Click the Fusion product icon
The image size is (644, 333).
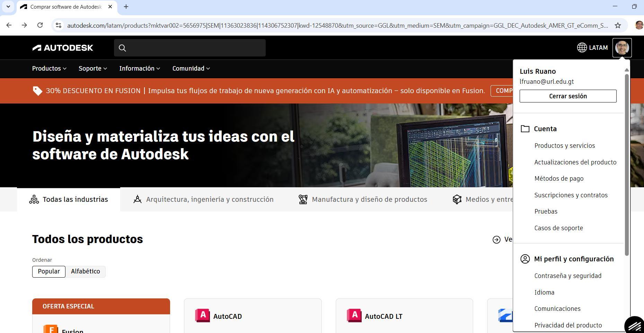coord(51,329)
